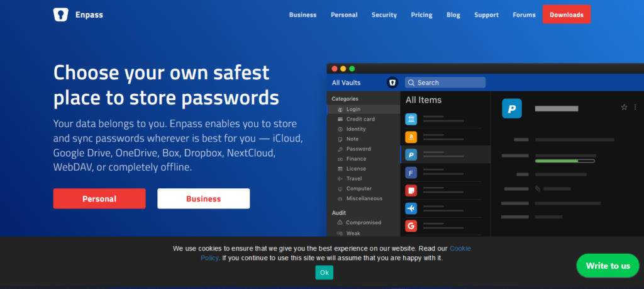Click the Search field in the app
The height and width of the screenshot is (289, 644).
pyautogui.click(x=445, y=82)
